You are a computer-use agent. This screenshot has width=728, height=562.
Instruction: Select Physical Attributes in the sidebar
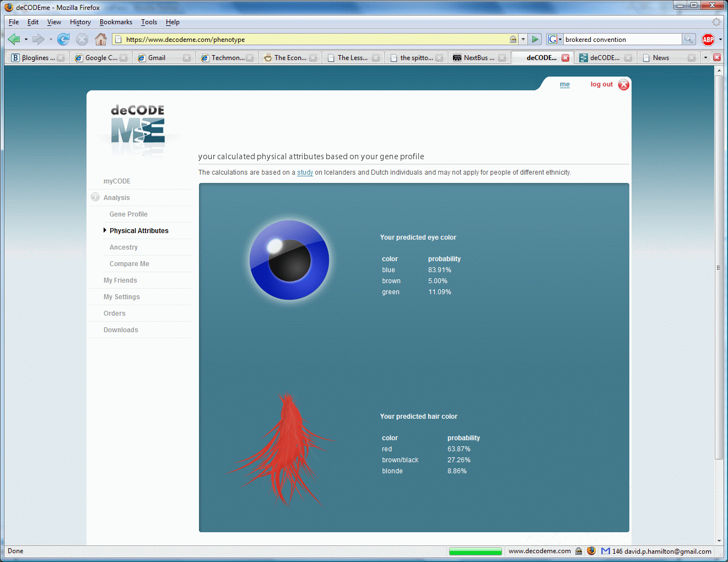pyautogui.click(x=139, y=231)
